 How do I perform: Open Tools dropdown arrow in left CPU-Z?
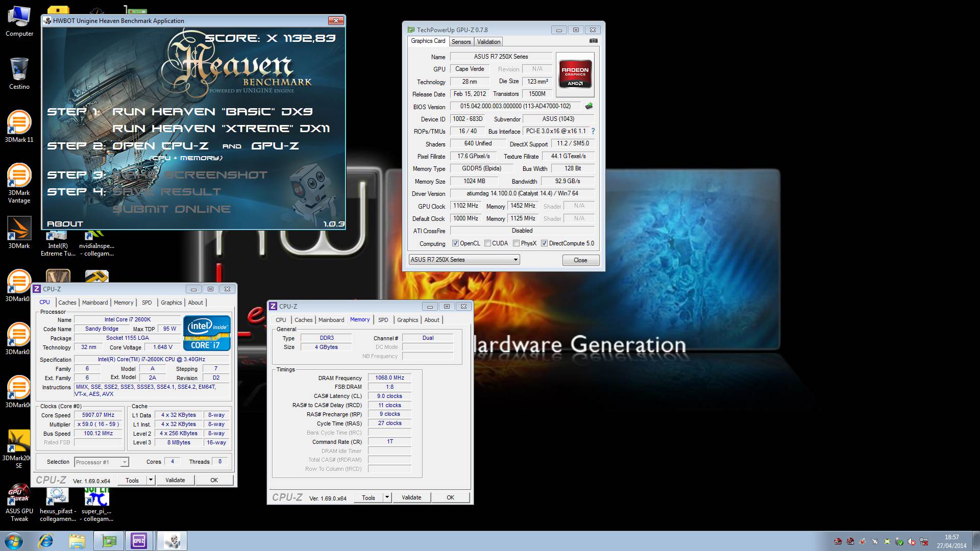151,480
